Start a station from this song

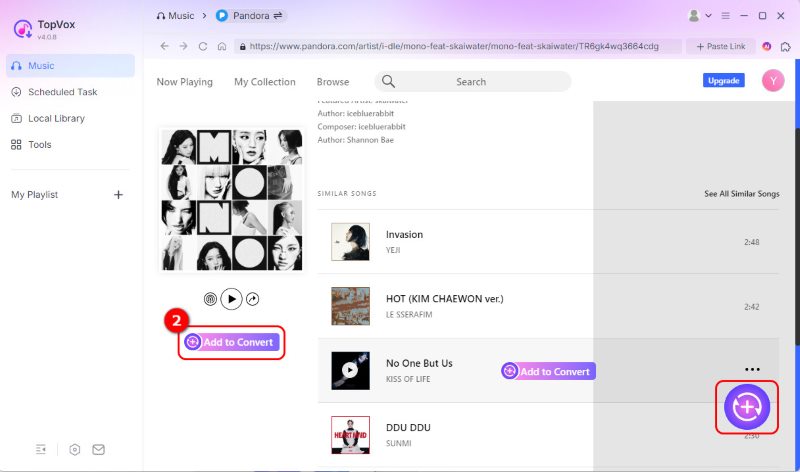tap(210, 299)
